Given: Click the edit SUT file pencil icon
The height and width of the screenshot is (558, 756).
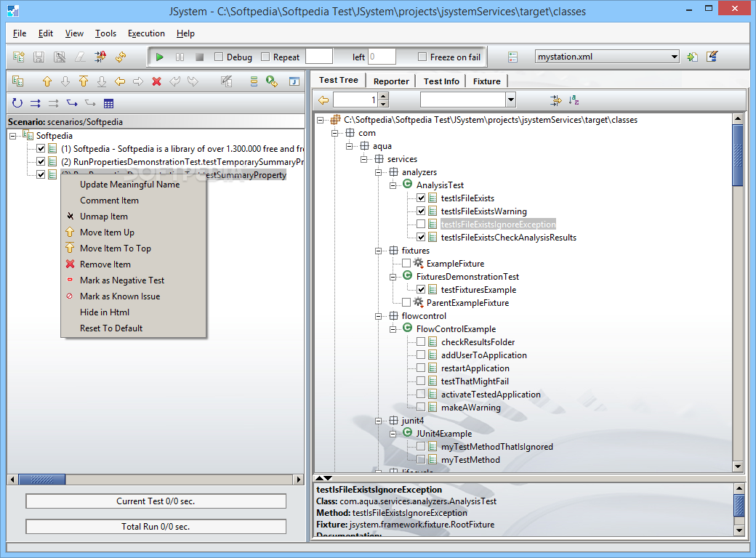Looking at the screenshot, I should click(712, 57).
